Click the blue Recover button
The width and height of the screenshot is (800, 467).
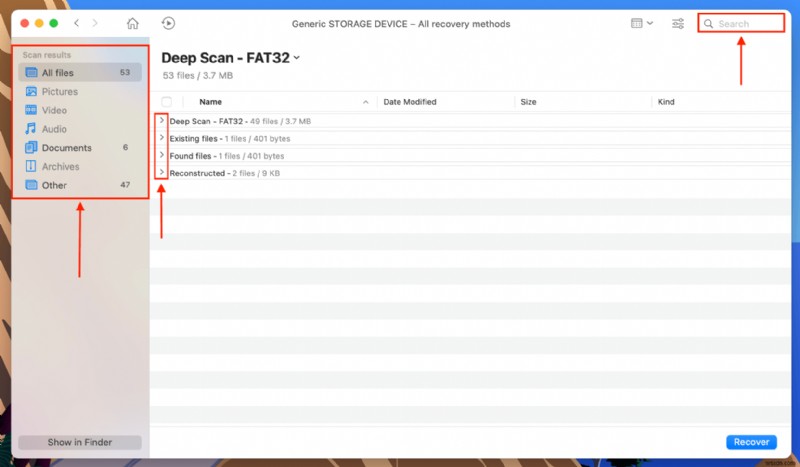click(x=751, y=442)
